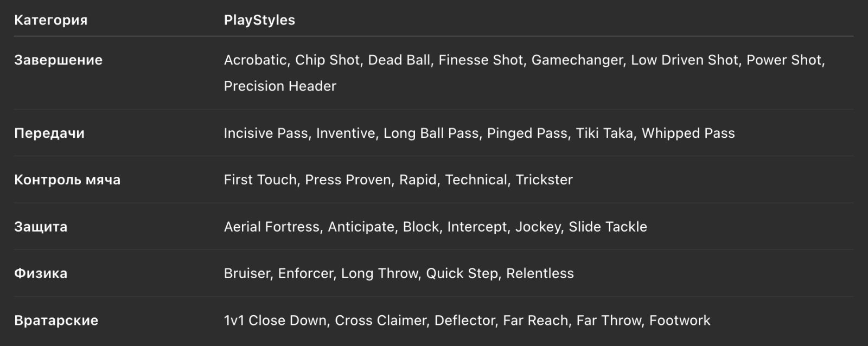
Task: Click the Защита row label
Action: click(x=41, y=227)
